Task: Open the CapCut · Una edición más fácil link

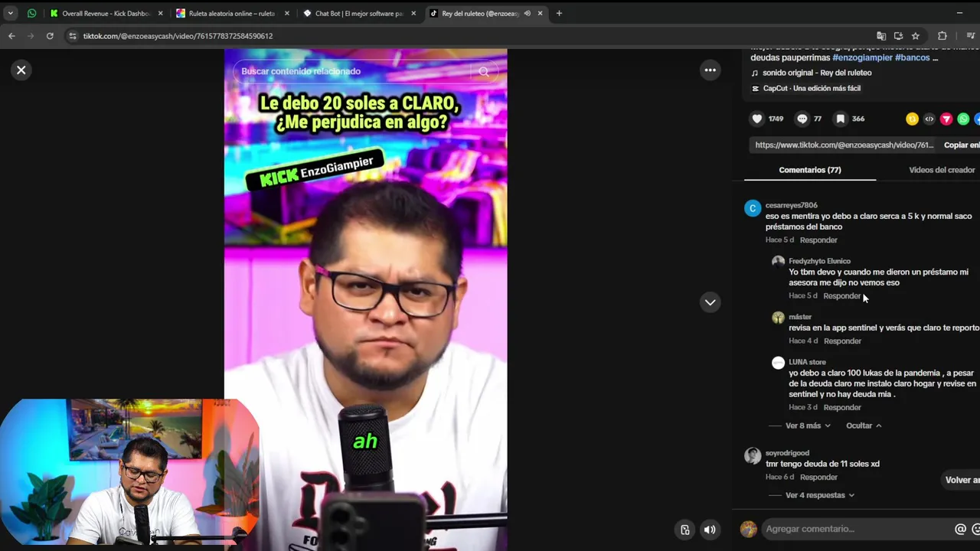Action: pos(812,88)
